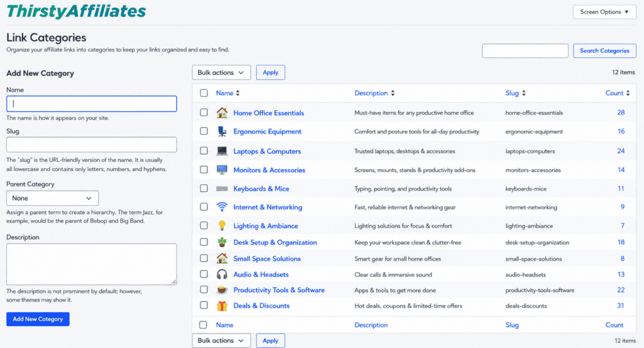Image resolution: width=644 pixels, height=348 pixels.
Task: Open the Lighting & Ambiance link
Action: (x=266, y=226)
